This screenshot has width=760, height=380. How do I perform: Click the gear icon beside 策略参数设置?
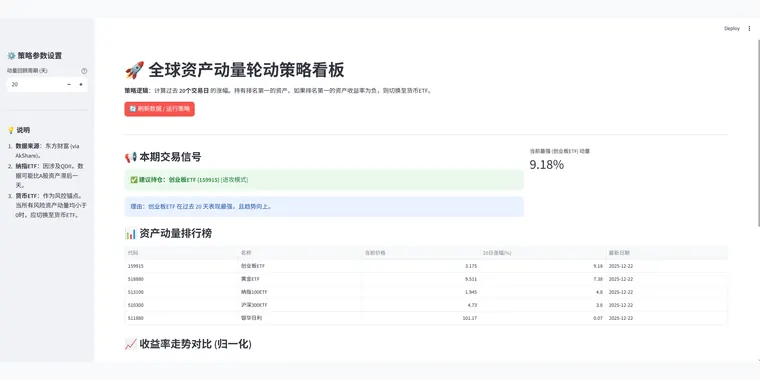pyautogui.click(x=11, y=56)
